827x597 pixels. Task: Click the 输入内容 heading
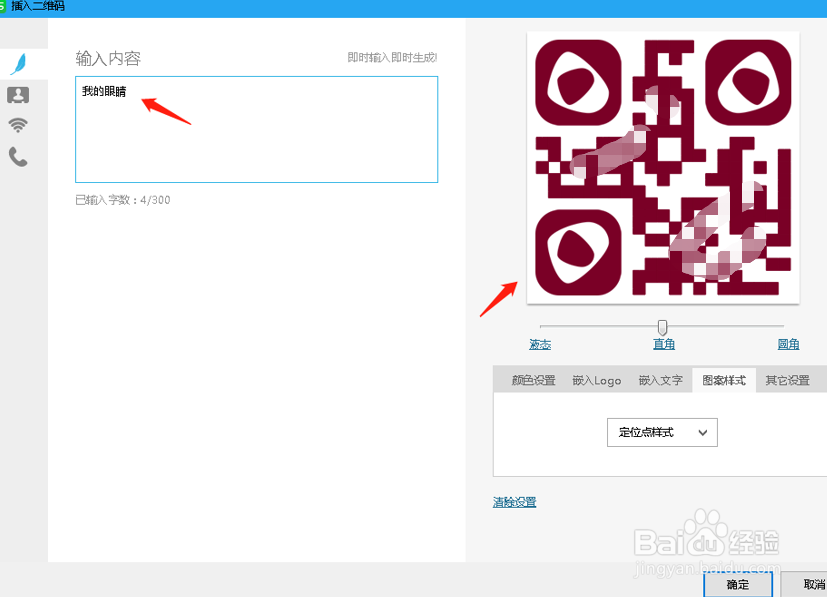point(108,58)
